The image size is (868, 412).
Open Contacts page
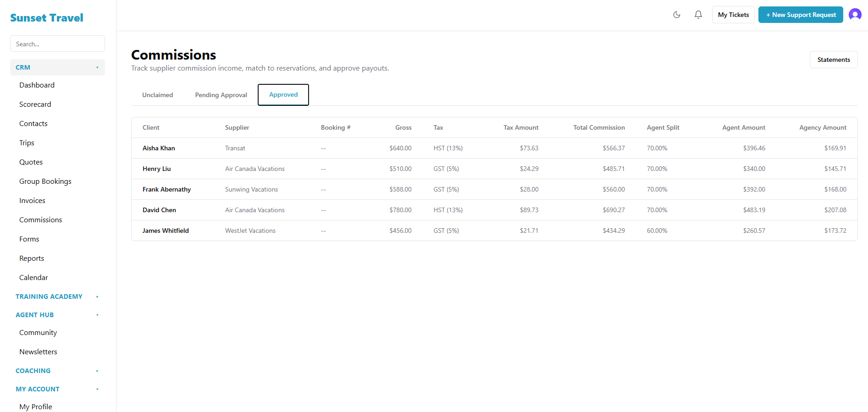[33, 124]
